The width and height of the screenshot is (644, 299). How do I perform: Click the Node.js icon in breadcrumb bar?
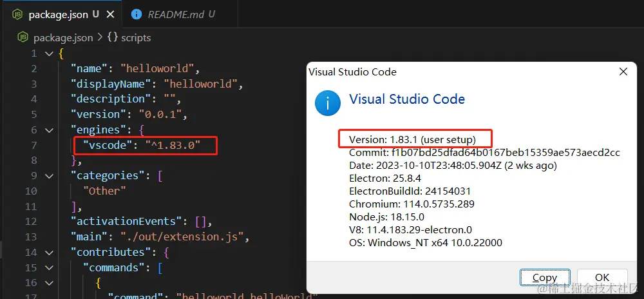[23, 37]
